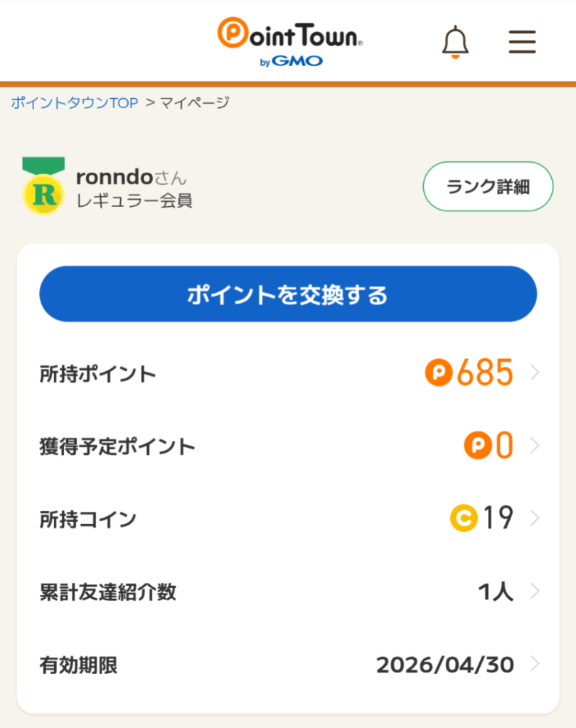
Task: Expand the 有効期限 row chevron
Action: tap(535, 665)
